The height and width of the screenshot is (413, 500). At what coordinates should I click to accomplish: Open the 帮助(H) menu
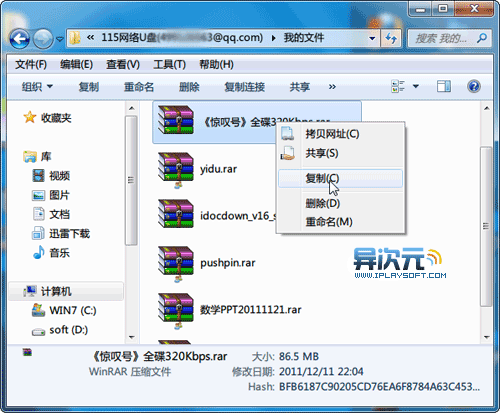[x=216, y=64]
